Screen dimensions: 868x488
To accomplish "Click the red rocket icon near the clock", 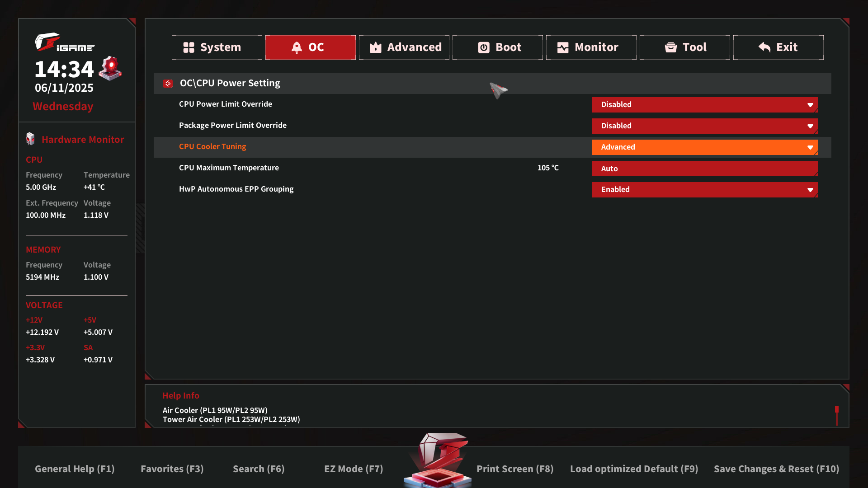I will (x=110, y=68).
